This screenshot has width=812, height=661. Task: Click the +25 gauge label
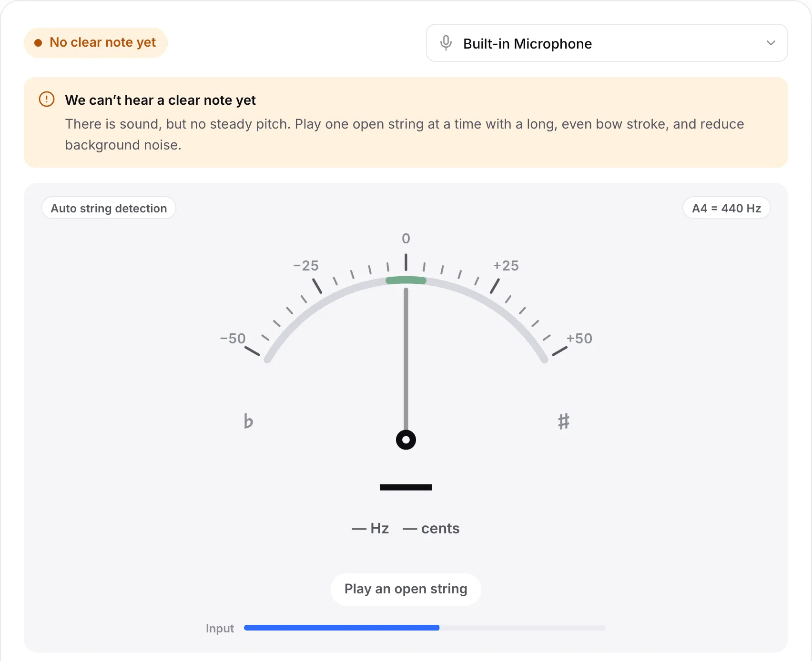pyautogui.click(x=506, y=266)
